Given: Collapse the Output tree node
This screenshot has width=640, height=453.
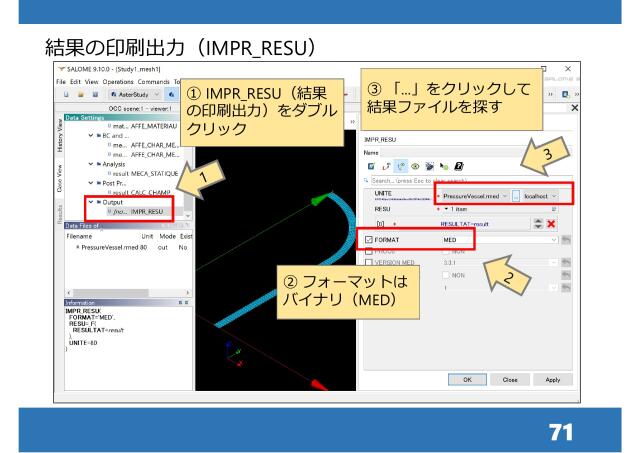Looking at the screenshot, I should (90, 174).
